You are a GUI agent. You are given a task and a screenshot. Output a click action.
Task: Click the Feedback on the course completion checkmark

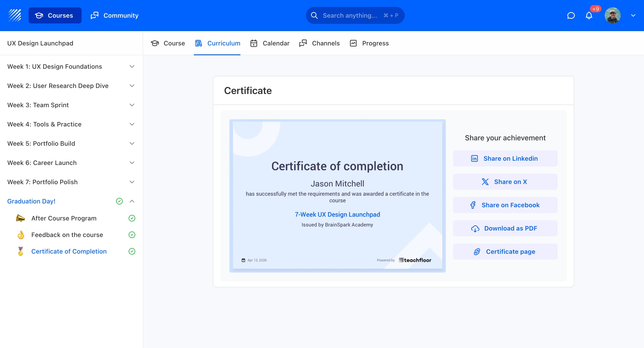coord(132,235)
